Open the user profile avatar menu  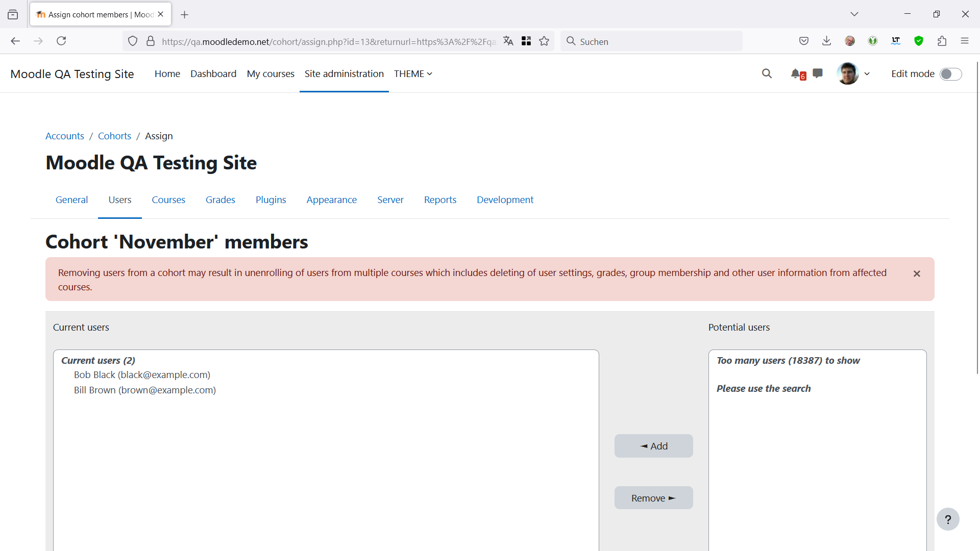[853, 74]
